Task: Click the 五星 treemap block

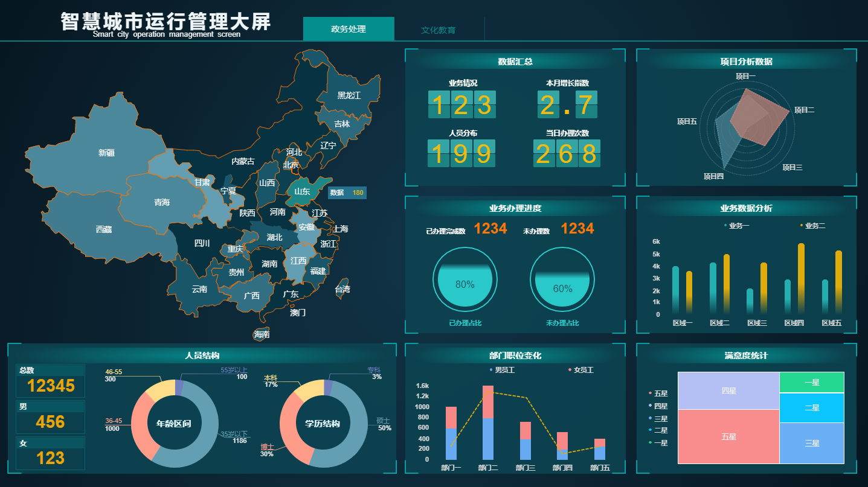Action: 728,436
